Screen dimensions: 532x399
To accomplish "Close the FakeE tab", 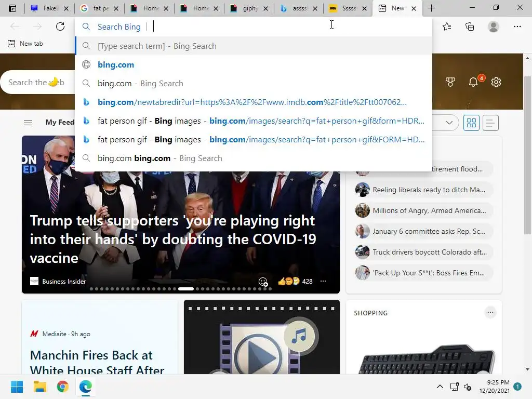I will 66,8.
